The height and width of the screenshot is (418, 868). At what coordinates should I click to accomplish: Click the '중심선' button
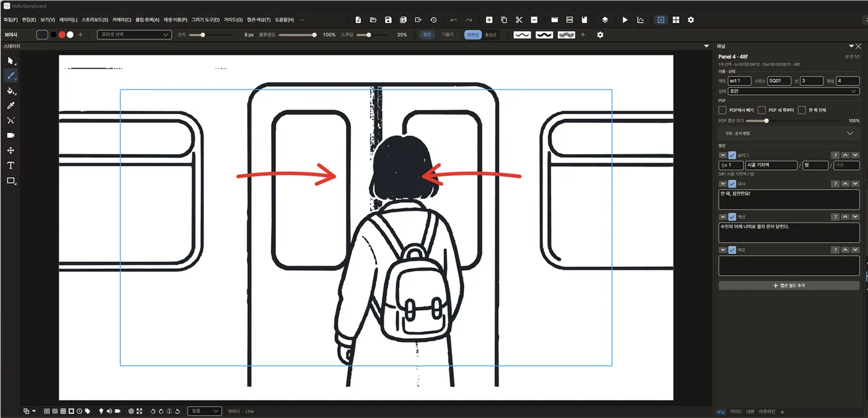490,35
